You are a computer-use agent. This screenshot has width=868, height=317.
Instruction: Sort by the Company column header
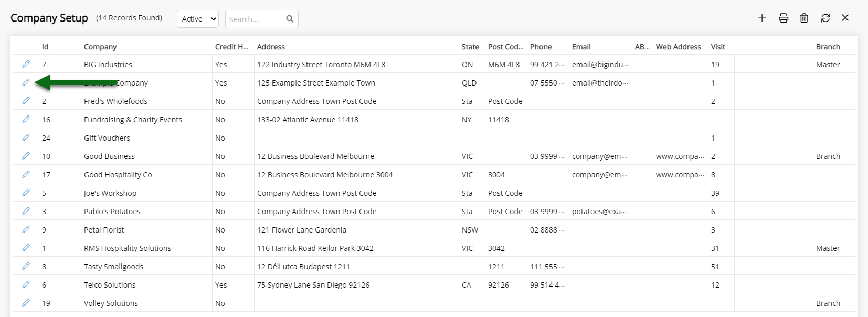(100, 47)
